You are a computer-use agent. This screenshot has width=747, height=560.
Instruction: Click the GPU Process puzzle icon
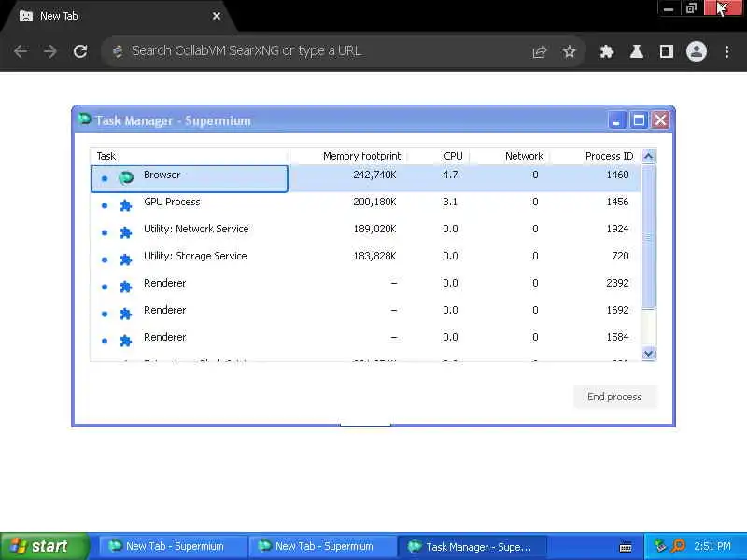coord(125,205)
